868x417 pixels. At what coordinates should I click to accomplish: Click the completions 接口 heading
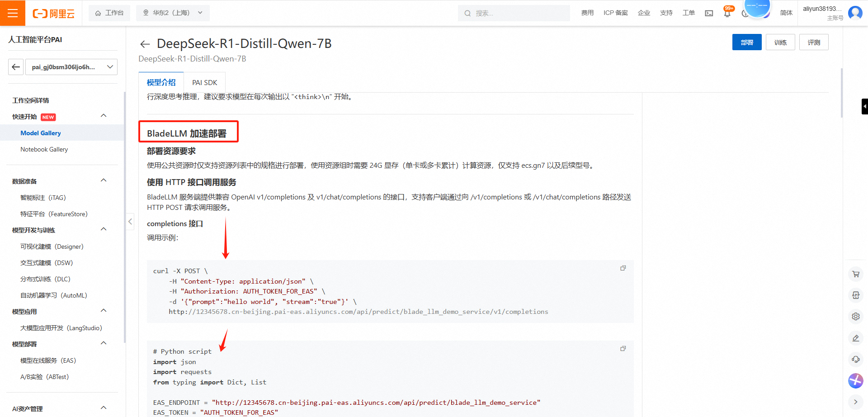(175, 223)
